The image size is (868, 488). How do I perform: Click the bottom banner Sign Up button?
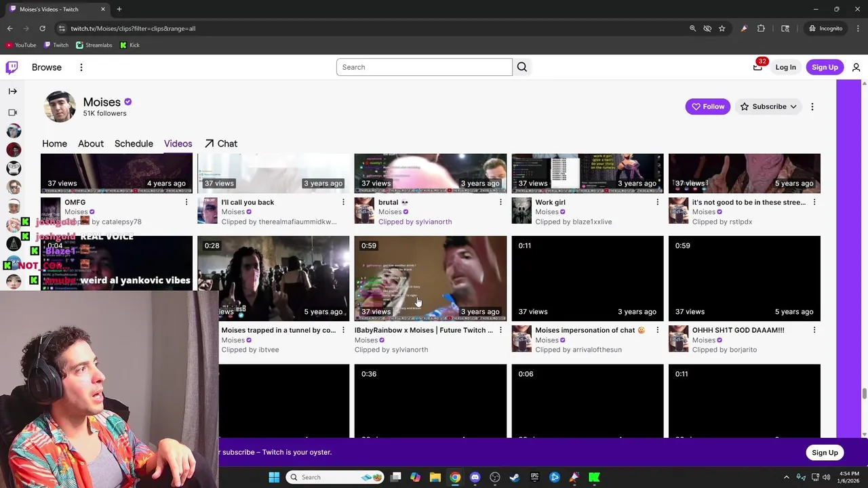tap(825, 453)
